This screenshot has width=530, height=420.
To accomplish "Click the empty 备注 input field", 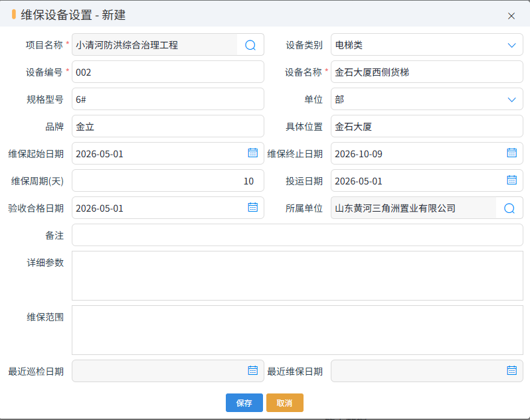I will tap(298, 235).
